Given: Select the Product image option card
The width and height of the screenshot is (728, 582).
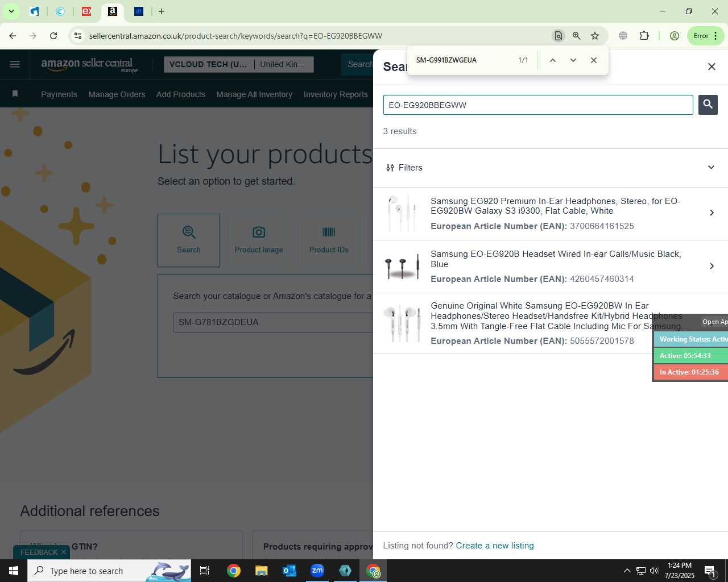Looking at the screenshot, I should coord(259,240).
